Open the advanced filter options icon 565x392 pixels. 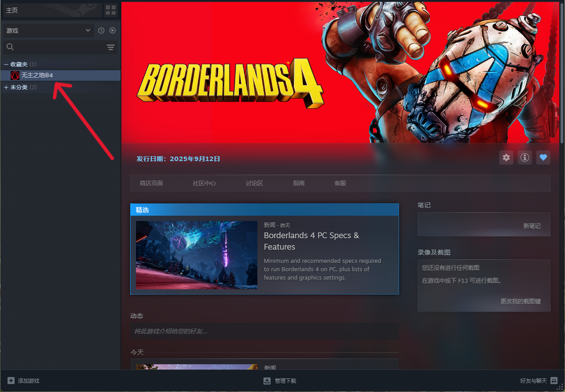click(111, 47)
